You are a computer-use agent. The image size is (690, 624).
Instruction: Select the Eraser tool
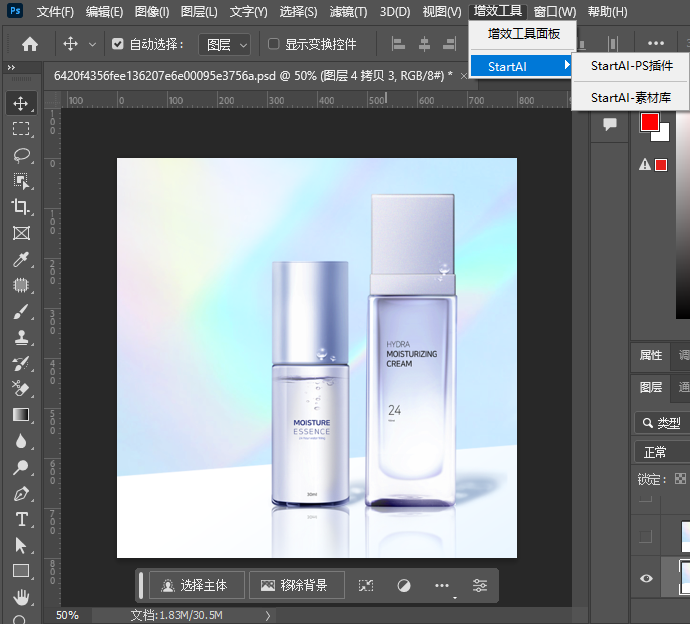click(20, 389)
